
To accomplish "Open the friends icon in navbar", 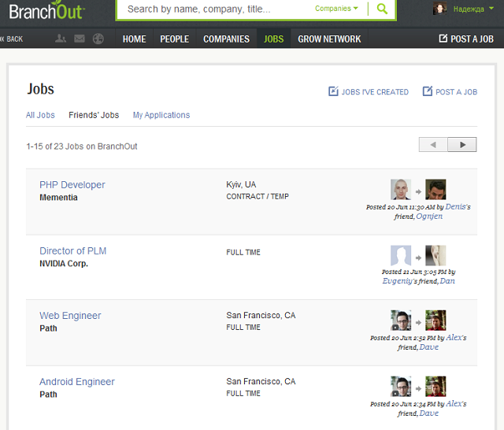I will pos(61,39).
